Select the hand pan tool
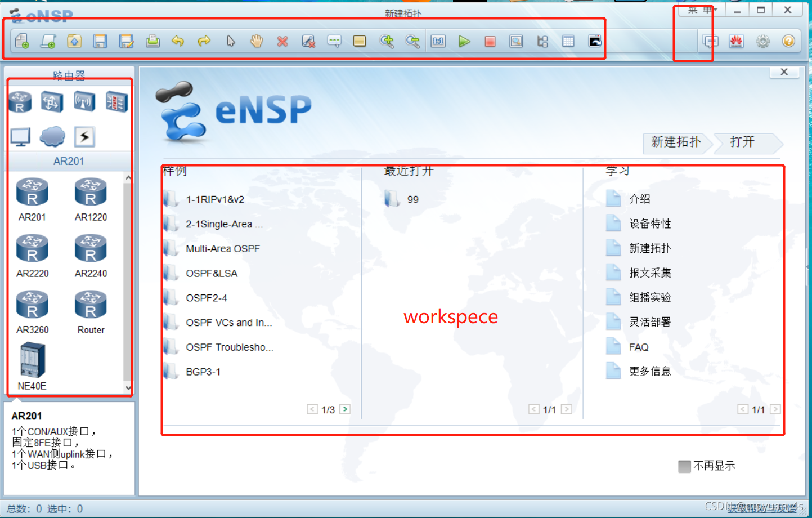 click(x=257, y=41)
